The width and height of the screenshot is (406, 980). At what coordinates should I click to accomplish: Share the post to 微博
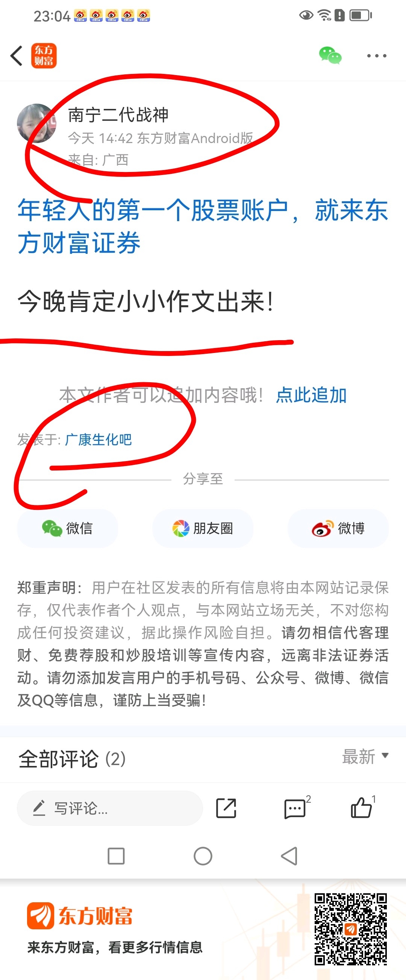click(338, 528)
